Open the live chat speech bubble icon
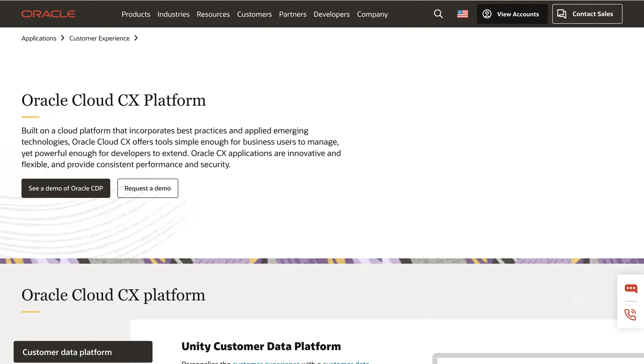644x364 pixels. tap(630, 289)
